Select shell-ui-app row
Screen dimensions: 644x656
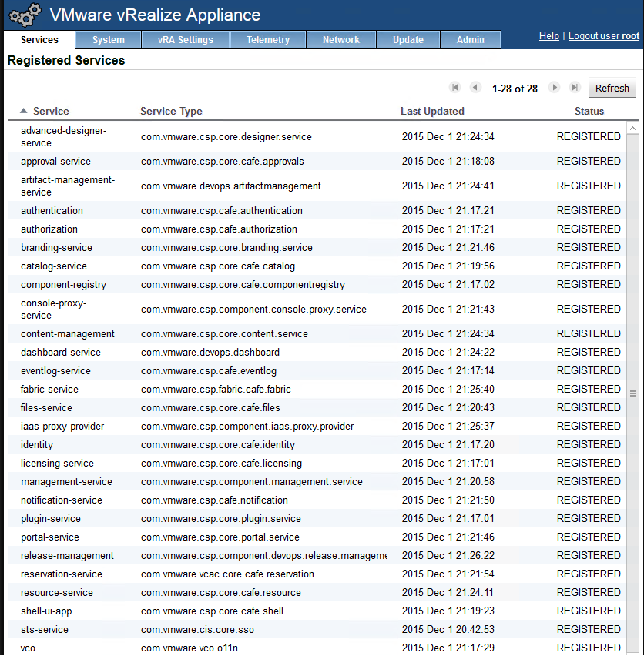pyautogui.click(x=317, y=611)
